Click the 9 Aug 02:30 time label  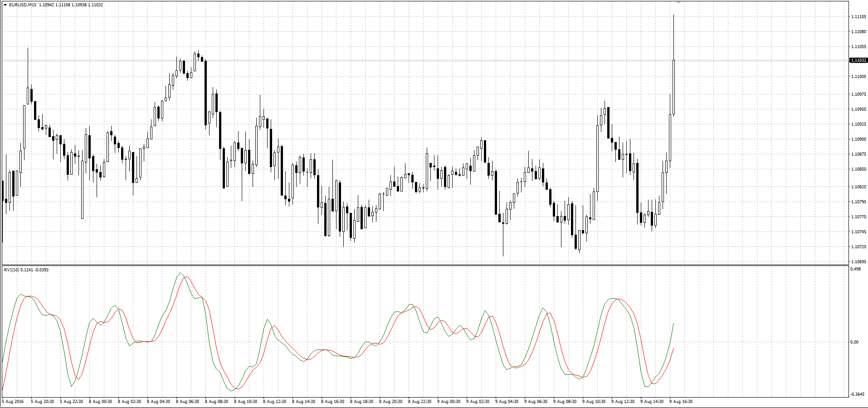coord(478,402)
